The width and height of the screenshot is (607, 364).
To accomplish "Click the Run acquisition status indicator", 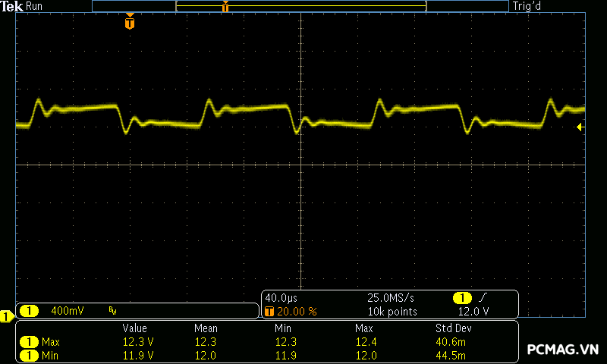I will click(x=35, y=6).
